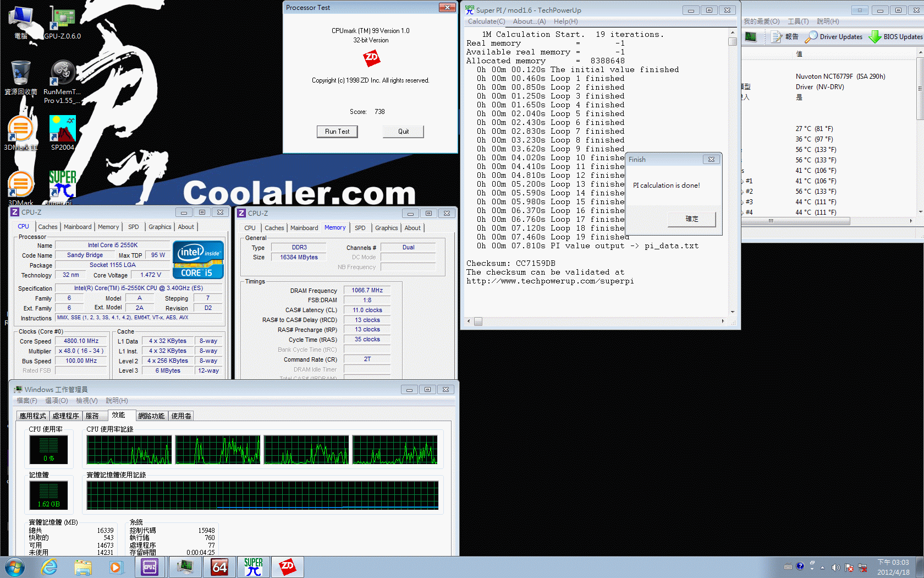Open the Mainboard tab in left CPU-Z window
924x578 pixels.
78,227
